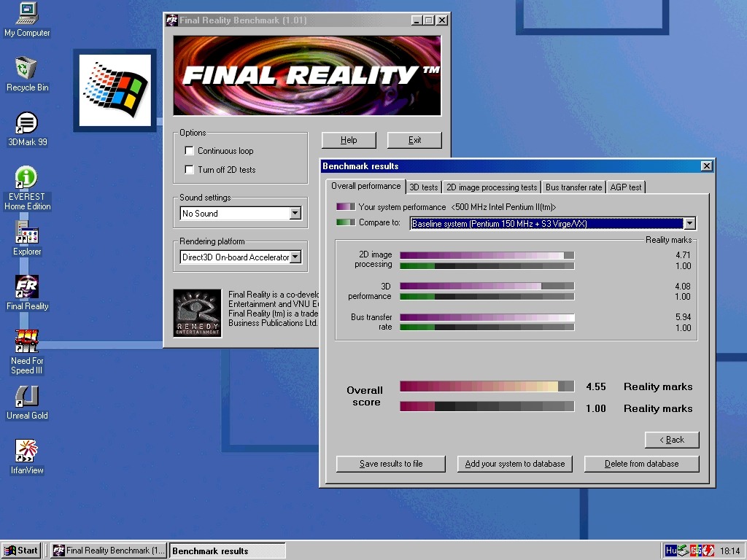Select the Final Reality desktop shortcut
747x560 pixels.
27,293
